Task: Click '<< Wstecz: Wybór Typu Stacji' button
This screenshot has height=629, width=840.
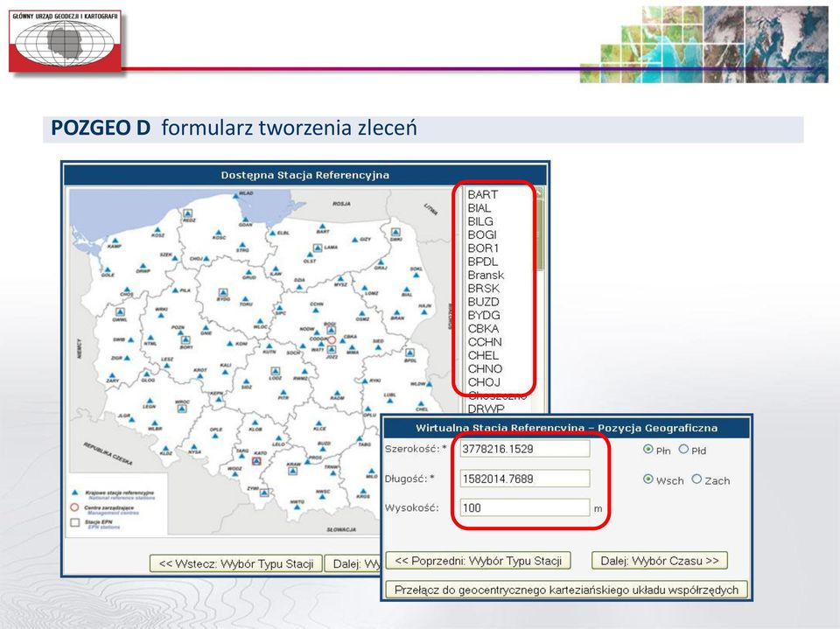Action: pyautogui.click(x=236, y=563)
